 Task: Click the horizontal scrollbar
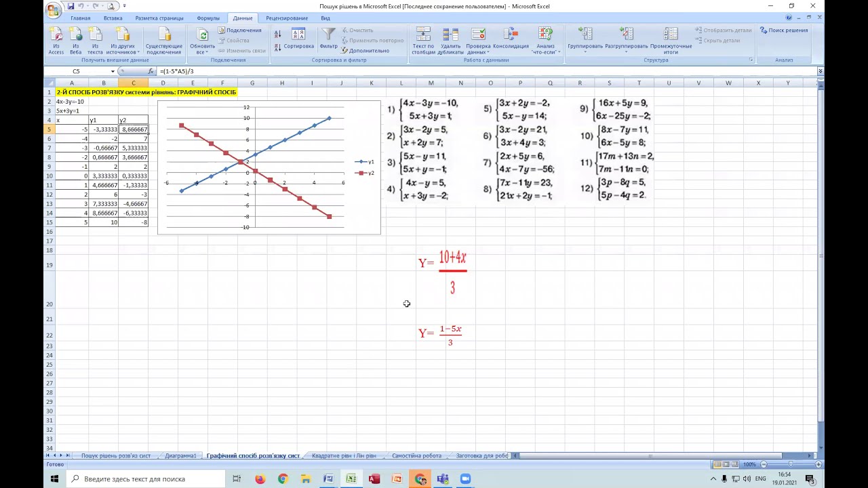click(x=650, y=455)
